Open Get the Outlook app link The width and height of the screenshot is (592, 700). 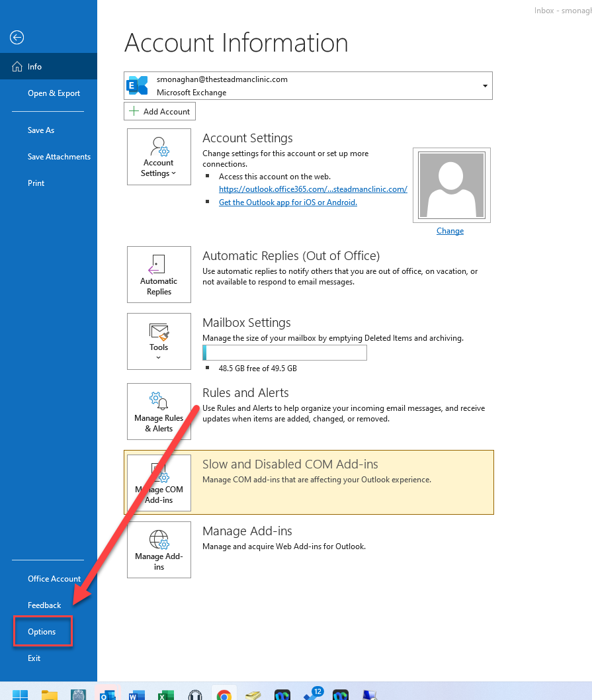[x=288, y=202]
